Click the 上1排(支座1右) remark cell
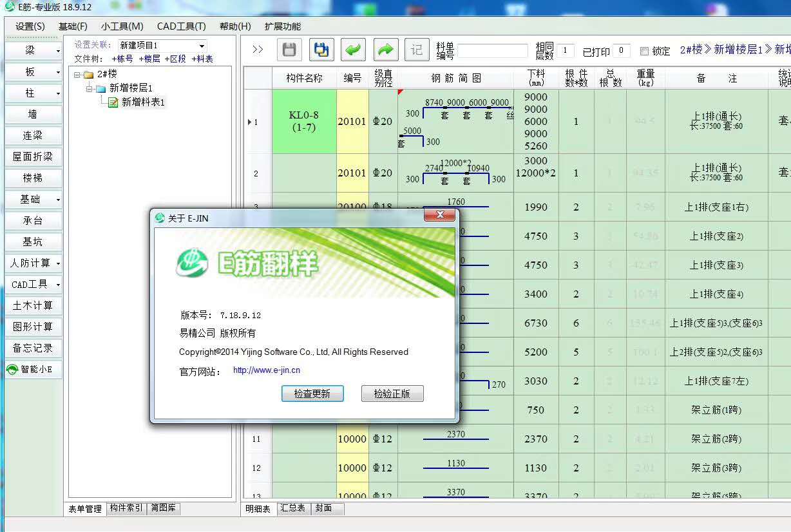 coord(717,207)
